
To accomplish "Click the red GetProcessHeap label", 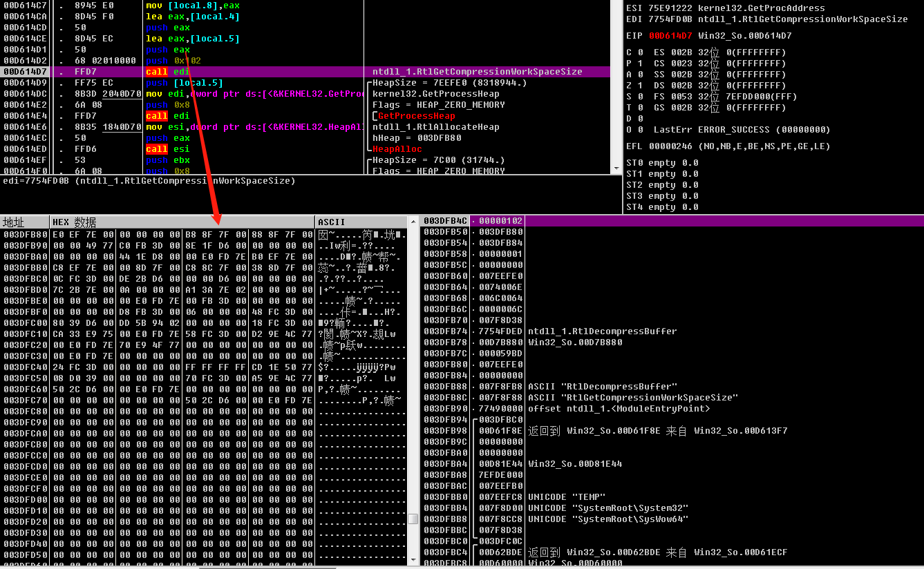I will [417, 116].
